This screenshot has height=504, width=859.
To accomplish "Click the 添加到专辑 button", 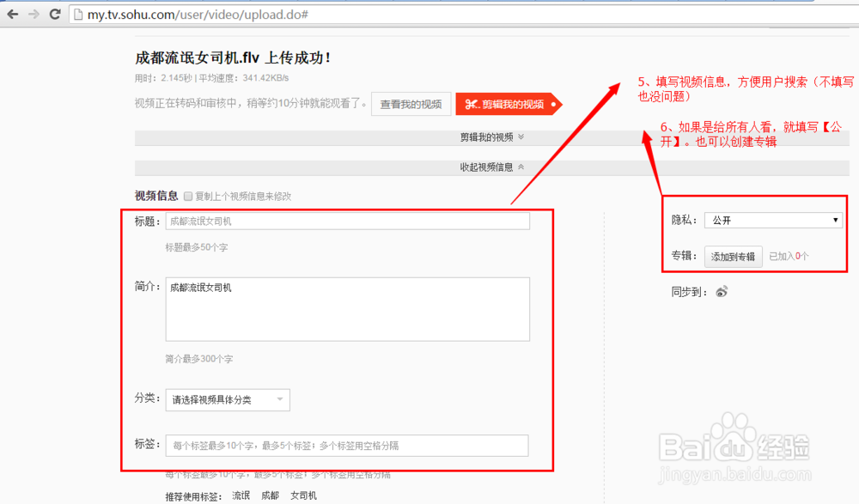I will pos(733,257).
